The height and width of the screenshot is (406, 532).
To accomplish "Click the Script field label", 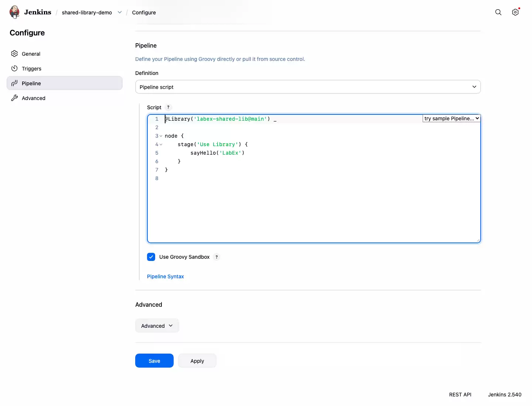I will [154, 107].
